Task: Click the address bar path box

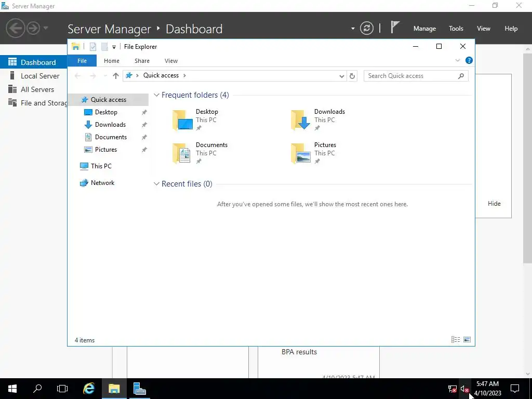Action: pyautogui.click(x=234, y=76)
